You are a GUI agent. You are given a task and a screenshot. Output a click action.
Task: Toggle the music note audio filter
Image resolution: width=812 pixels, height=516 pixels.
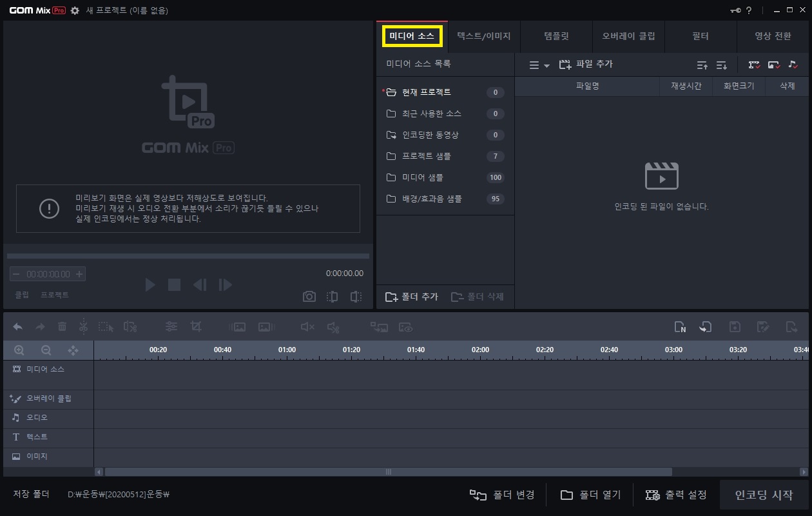793,65
